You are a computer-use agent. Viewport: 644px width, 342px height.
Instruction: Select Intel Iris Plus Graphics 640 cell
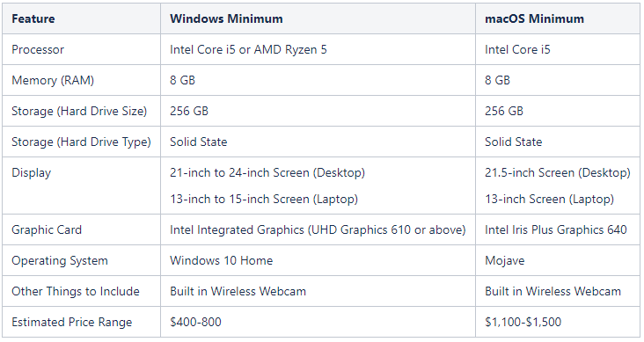click(558, 229)
